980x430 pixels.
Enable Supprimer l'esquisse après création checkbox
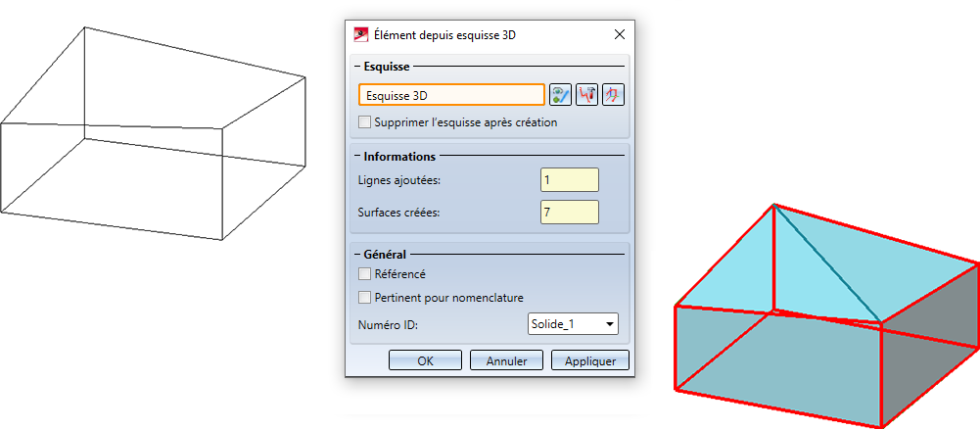(x=364, y=121)
